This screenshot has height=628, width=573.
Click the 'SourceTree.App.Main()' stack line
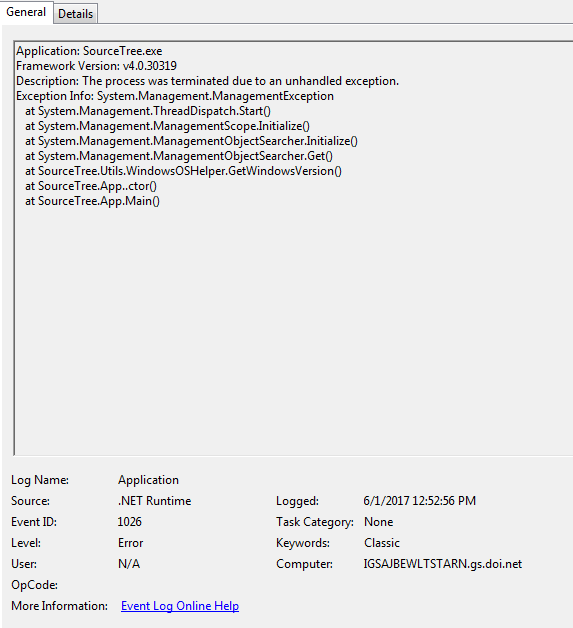[x=92, y=201]
